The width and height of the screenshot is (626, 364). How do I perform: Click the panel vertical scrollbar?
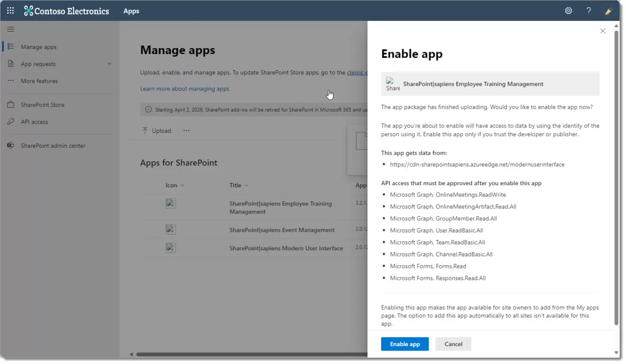click(x=616, y=178)
